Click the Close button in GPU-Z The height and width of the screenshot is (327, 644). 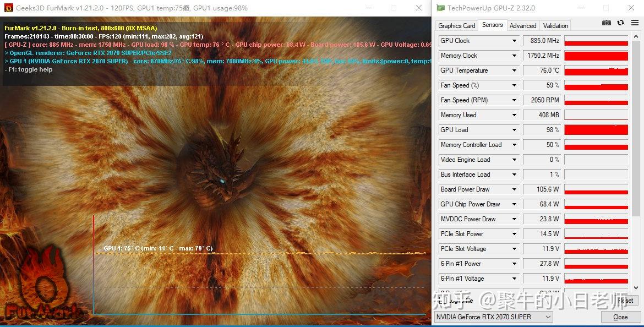620,317
